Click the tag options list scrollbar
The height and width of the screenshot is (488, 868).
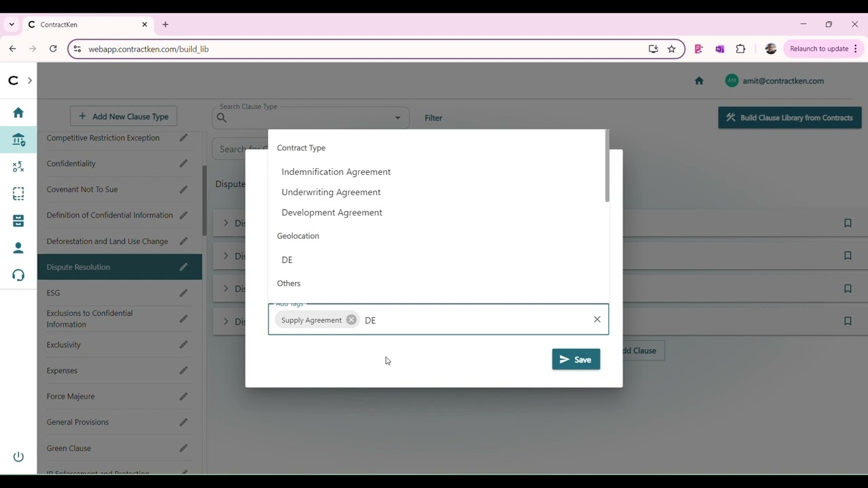pos(607,166)
